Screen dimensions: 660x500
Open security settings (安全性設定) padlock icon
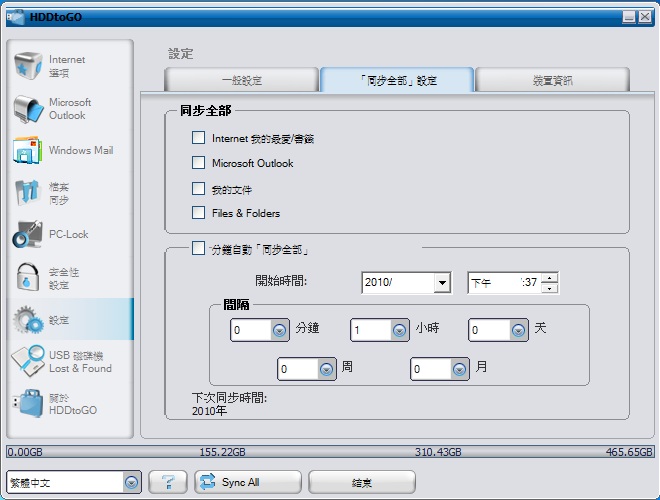tap(27, 277)
